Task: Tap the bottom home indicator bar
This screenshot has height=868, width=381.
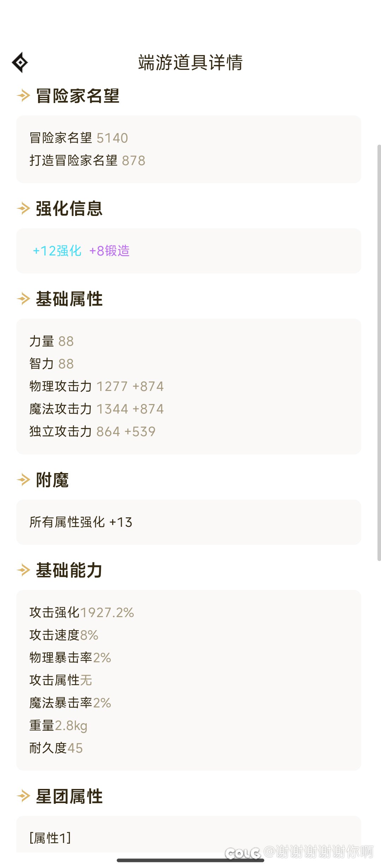Action: click(x=190, y=860)
